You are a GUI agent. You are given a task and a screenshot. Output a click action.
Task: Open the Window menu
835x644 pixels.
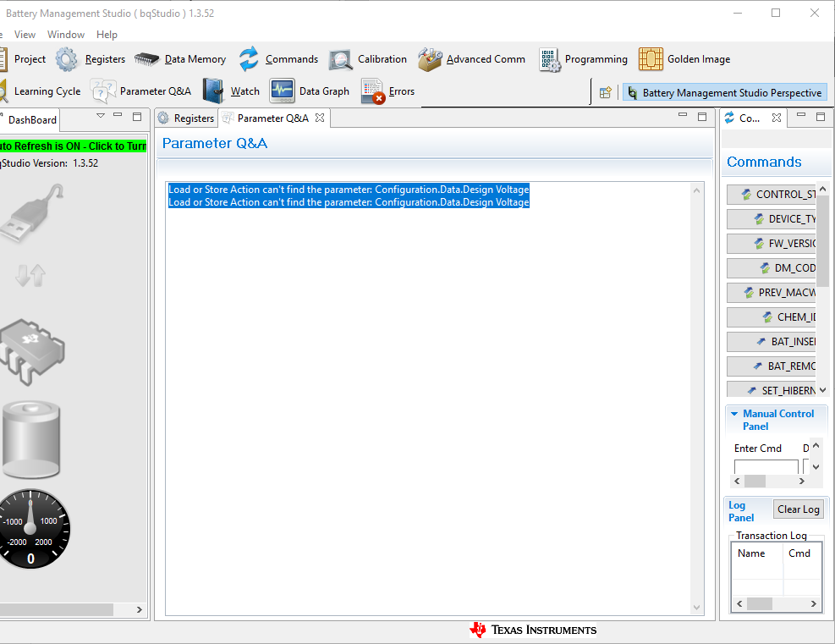[x=65, y=34]
